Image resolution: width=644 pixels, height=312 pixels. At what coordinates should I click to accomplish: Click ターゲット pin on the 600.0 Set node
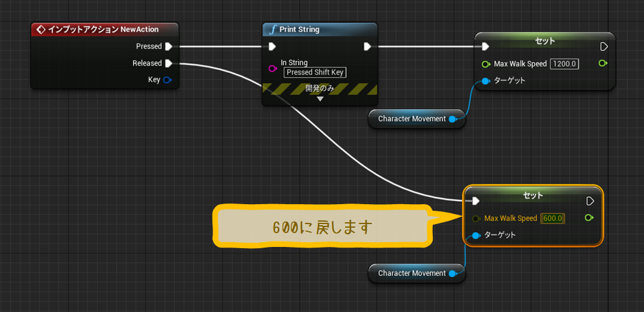click(475, 236)
